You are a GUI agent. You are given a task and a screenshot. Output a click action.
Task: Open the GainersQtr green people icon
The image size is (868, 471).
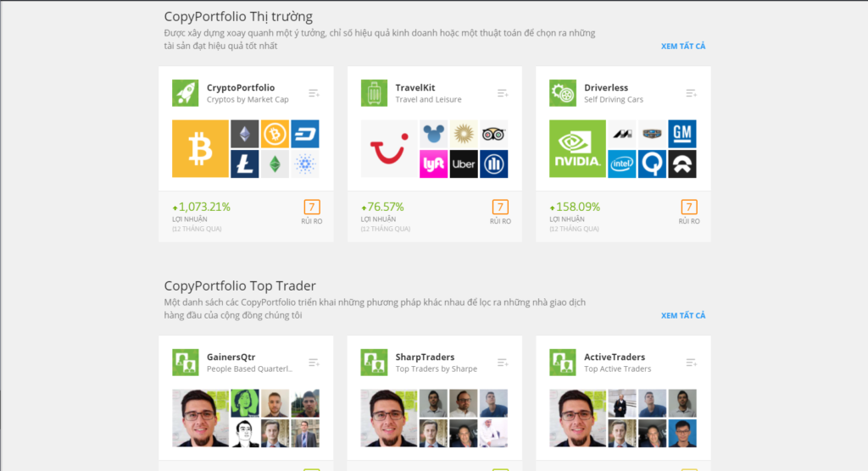[x=185, y=363]
